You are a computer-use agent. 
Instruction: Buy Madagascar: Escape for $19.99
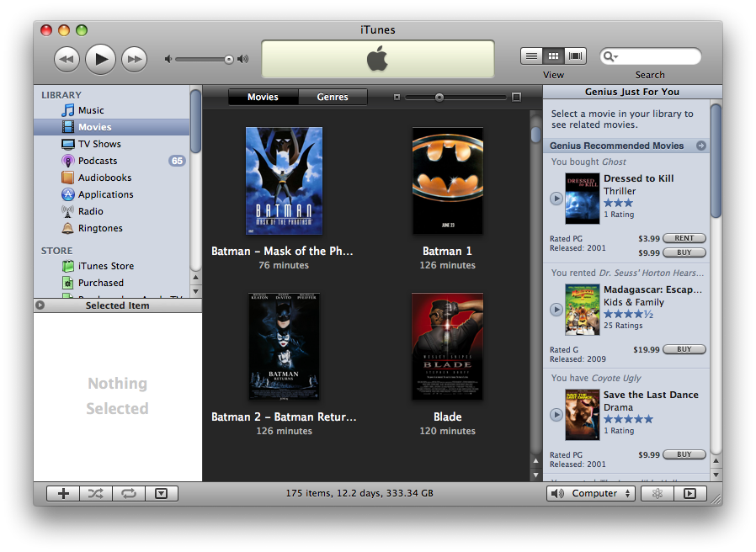(684, 349)
